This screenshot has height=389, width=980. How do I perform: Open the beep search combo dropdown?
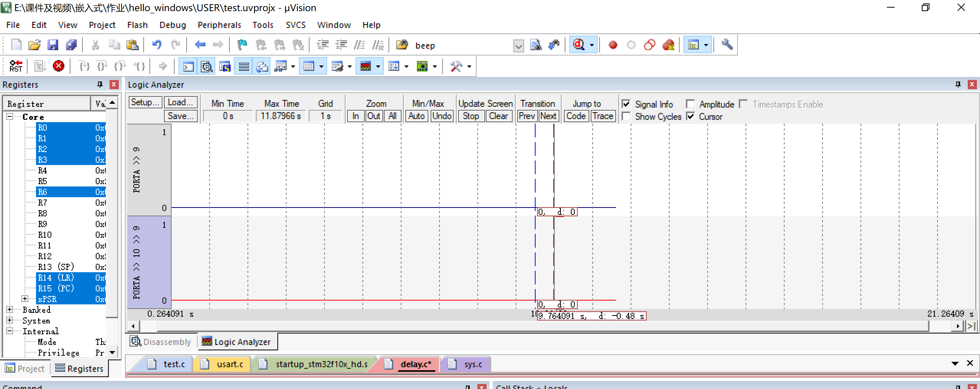coord(518,46)
